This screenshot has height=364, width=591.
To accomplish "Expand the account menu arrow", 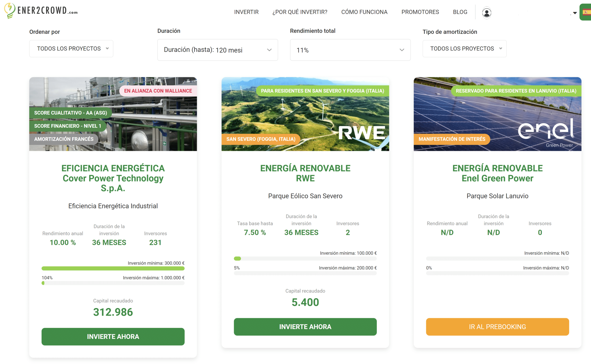I will 575,13.
